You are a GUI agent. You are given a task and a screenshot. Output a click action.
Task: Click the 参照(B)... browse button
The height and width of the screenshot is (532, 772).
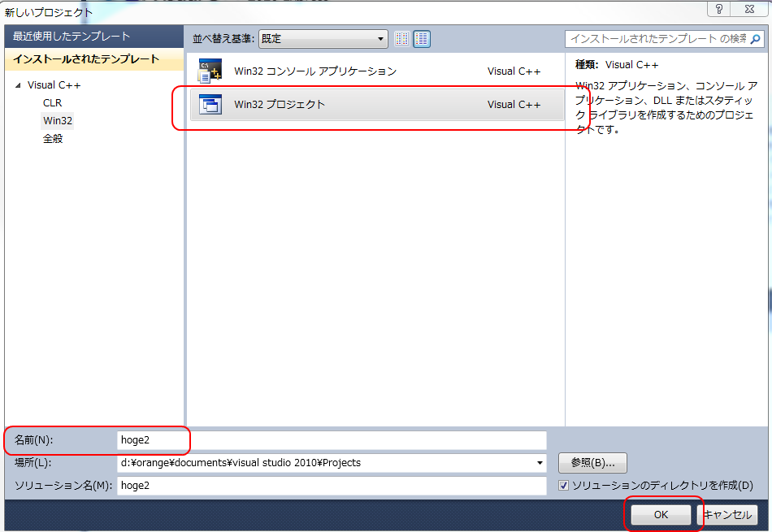coord(592,463)
